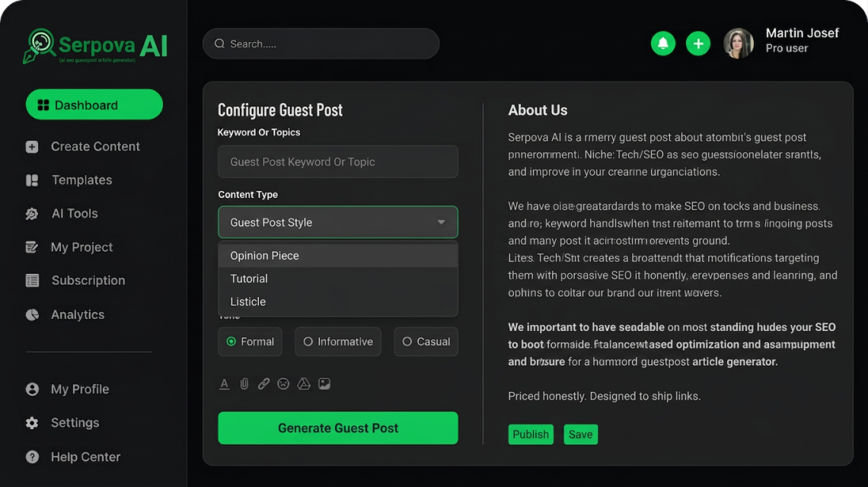
Task: Click the insert image icon
Action: (x=324, y=384)
